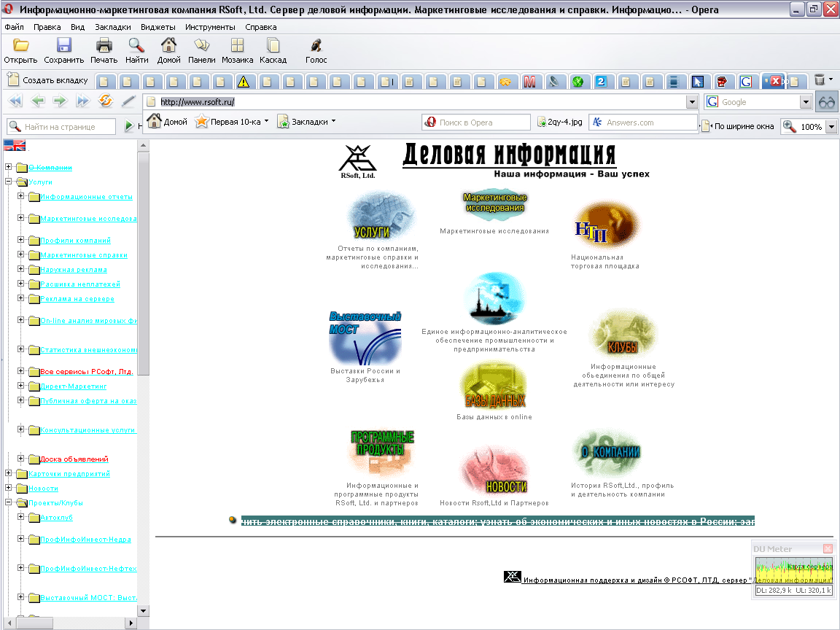This screenshot has width=840, height=630.
Task: Open the Справка menu
Action: click(260, 27)
